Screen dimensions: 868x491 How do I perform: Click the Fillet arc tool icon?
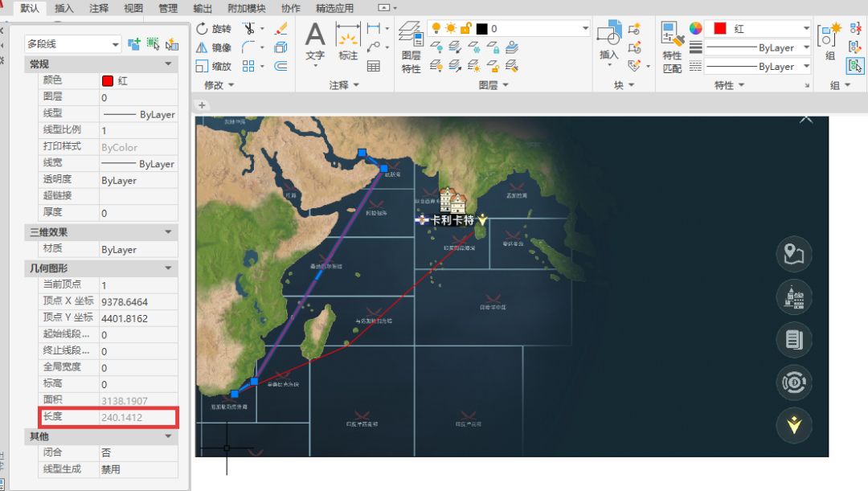248,47
